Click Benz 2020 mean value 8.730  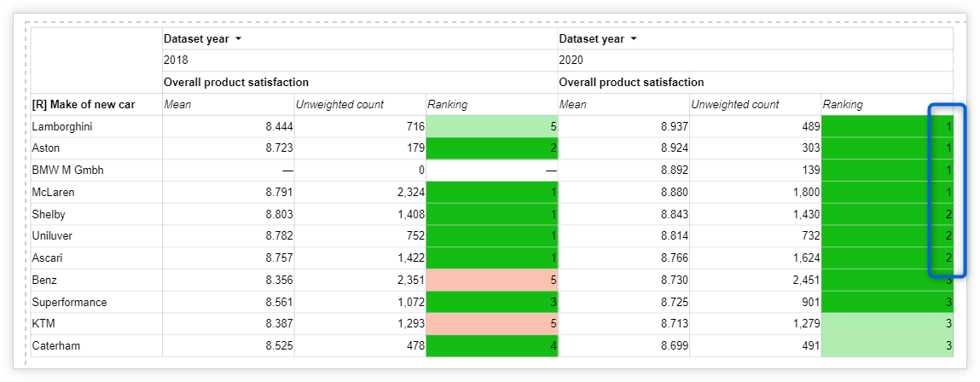pos(675,280)
